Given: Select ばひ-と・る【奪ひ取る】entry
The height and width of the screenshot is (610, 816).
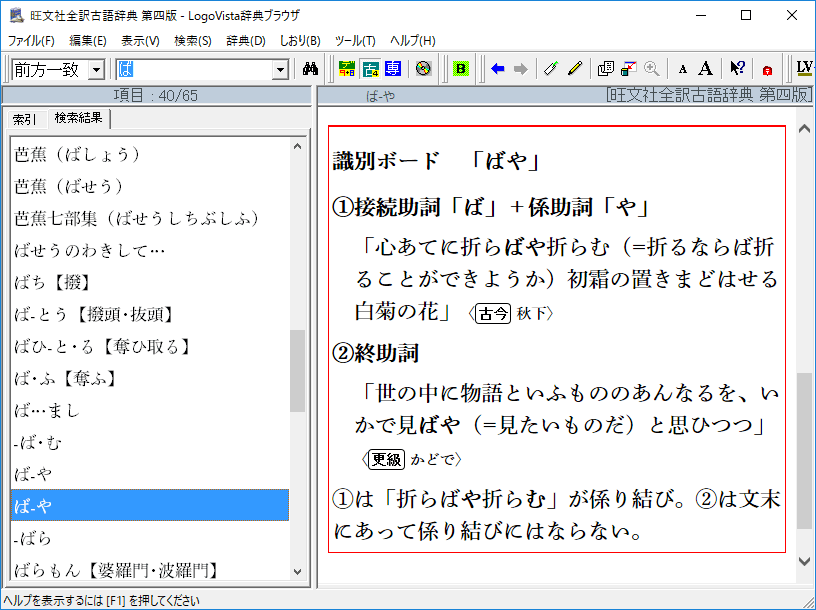Looking at the screenshot, I should click(x=150, y=347).
